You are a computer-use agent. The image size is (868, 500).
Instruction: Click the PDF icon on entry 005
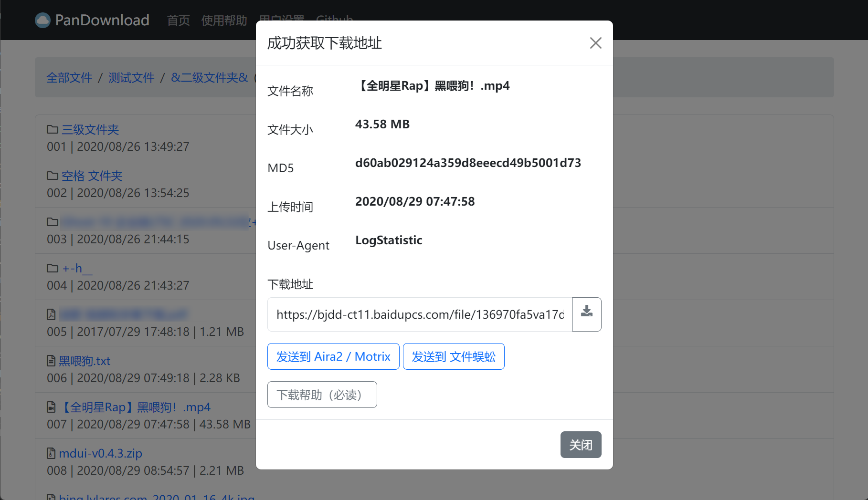coord(51,314)
